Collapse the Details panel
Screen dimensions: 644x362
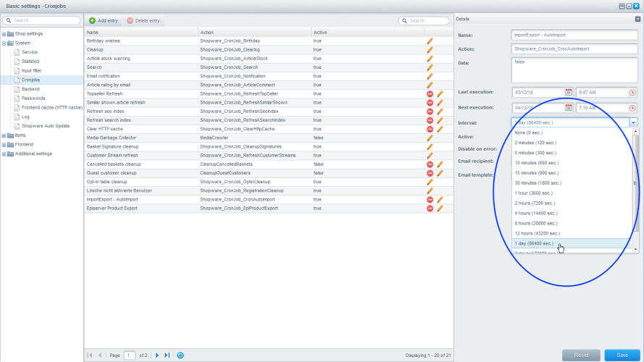(637, 19)
